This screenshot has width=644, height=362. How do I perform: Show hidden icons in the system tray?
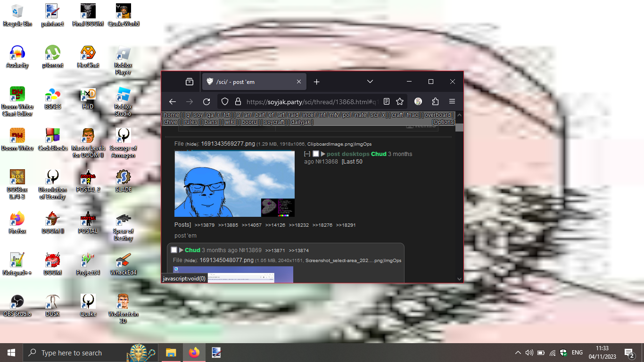click(x=518, y=353)
